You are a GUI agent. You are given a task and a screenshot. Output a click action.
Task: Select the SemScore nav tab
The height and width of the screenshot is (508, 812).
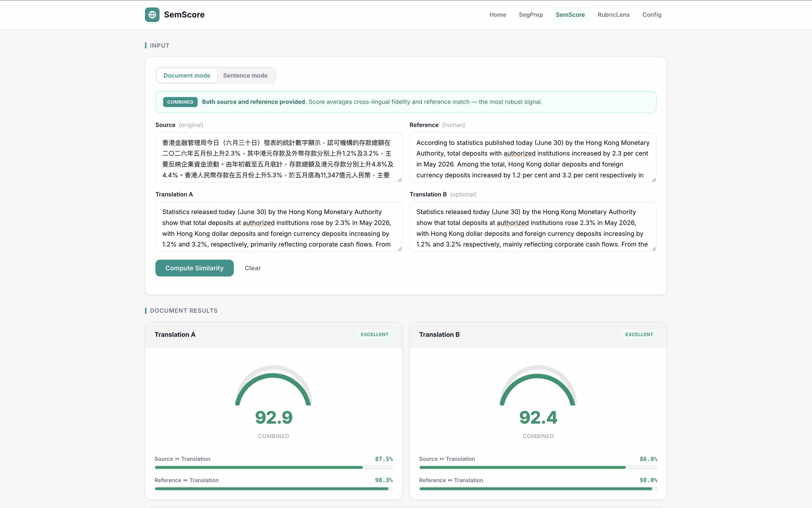[x=570, y=15]
